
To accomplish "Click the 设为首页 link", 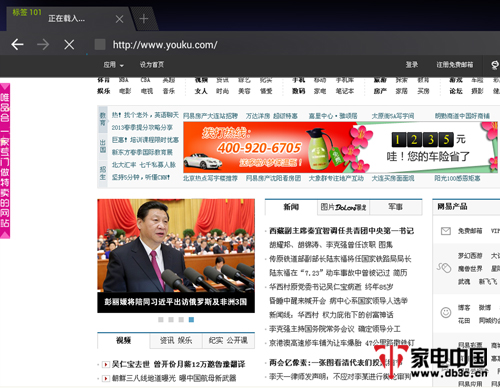I will (x=152, y=65).
